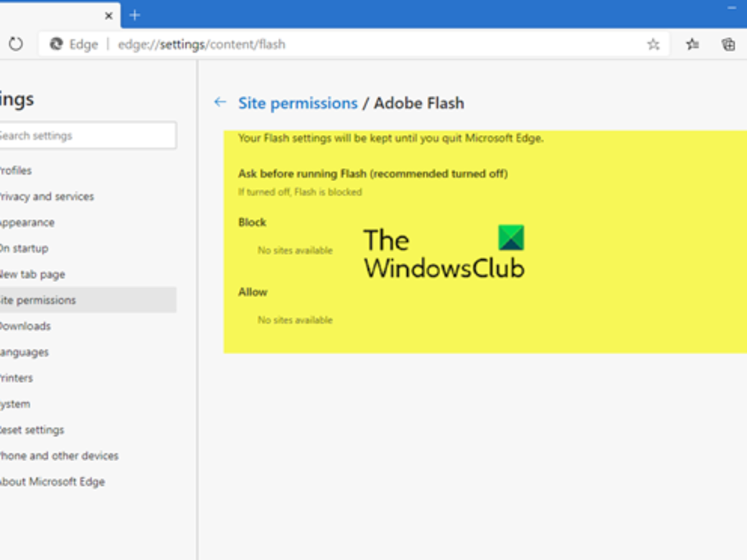Viewport: 747px width, 560px height.
Task: Open Privacy and services section
Action: 47,197
